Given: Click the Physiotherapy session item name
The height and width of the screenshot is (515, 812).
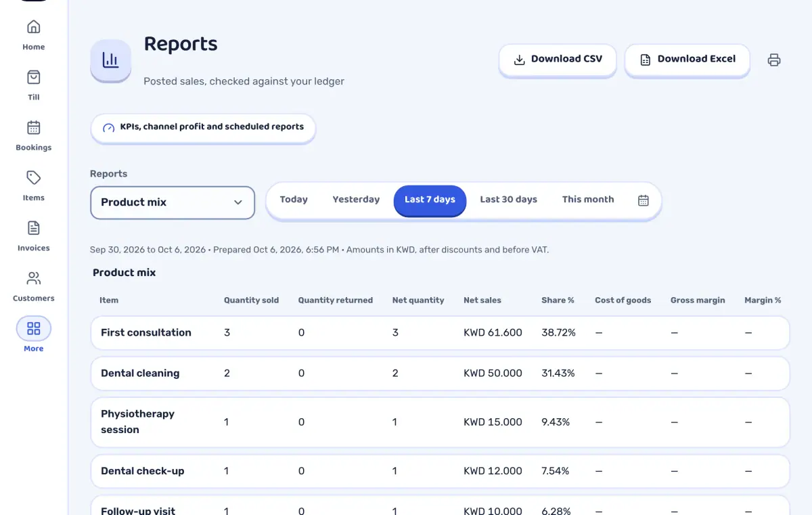Looking at the screenshot, I should (137, 422).
